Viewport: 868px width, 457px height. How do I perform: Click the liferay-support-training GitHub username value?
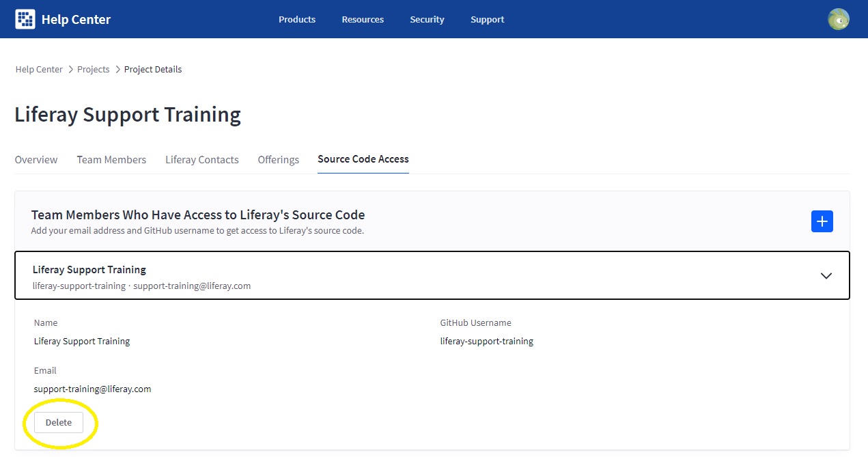[x=486, y=342]
